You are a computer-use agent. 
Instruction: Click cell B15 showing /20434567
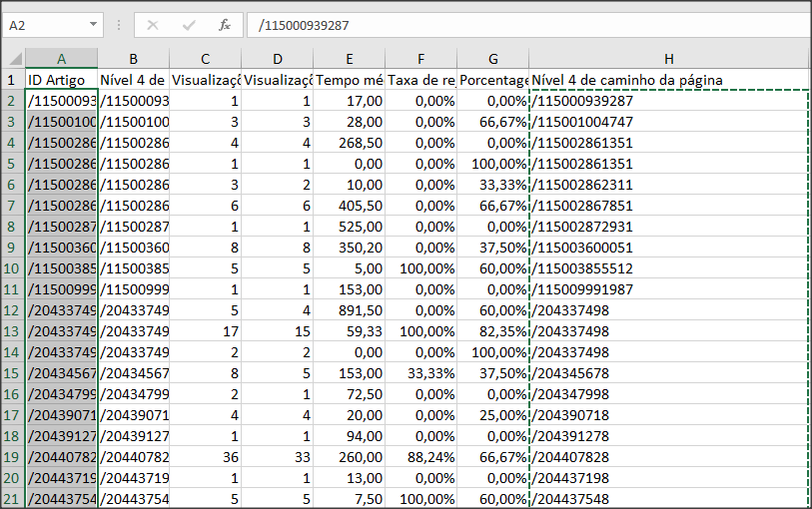coord(133,373)
